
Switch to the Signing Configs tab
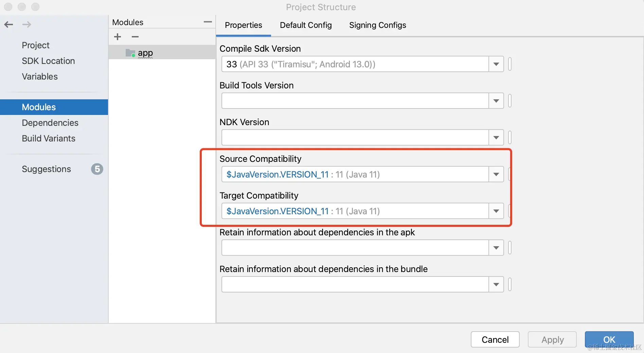378,25
